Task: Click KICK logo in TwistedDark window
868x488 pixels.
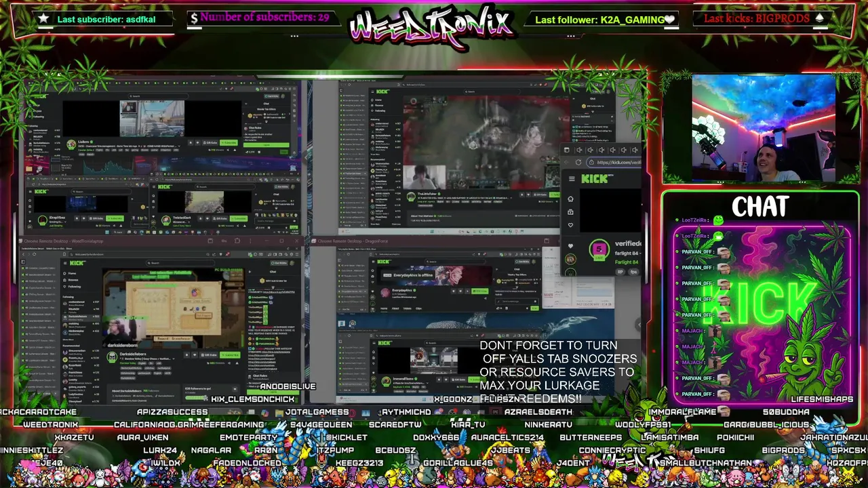Action: (165, 187)
